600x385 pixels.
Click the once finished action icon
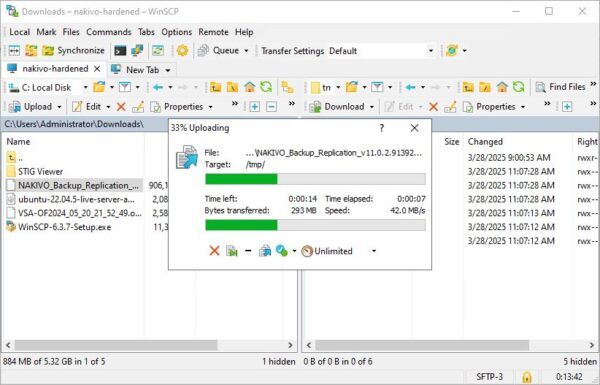click(282, 251)
